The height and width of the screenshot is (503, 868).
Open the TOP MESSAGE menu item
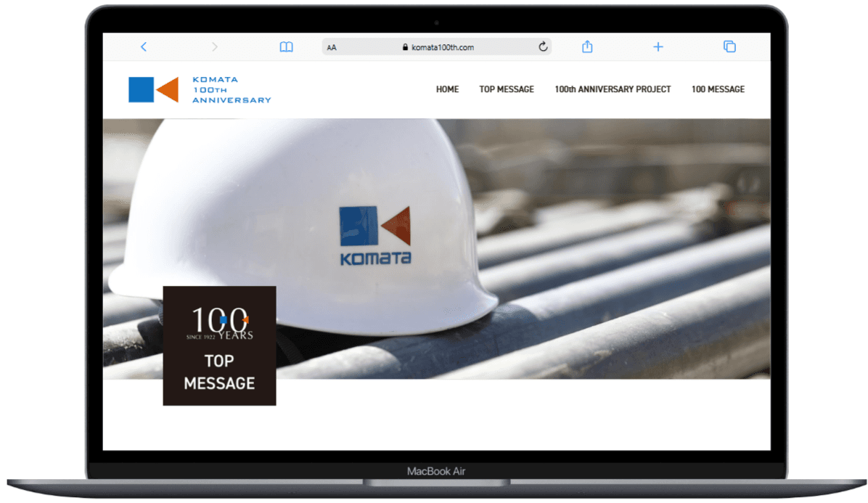(x=507, y=89)
